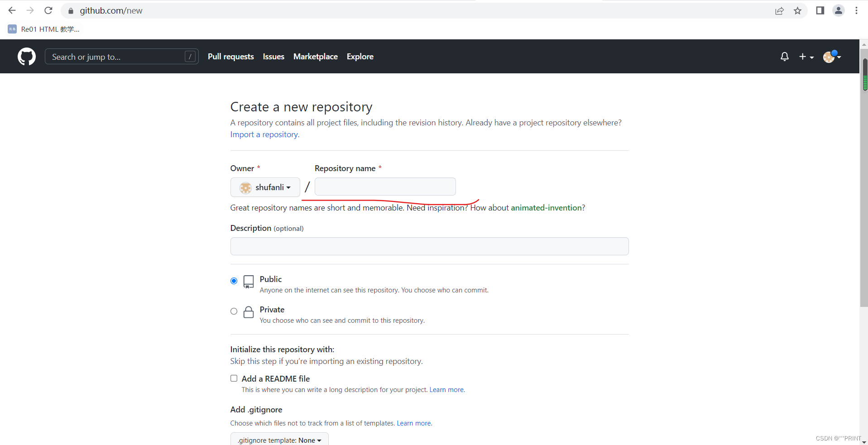Open the .gitignore template dropdown
The height and width of the screenshot is (445, 868).
[279, 440]
